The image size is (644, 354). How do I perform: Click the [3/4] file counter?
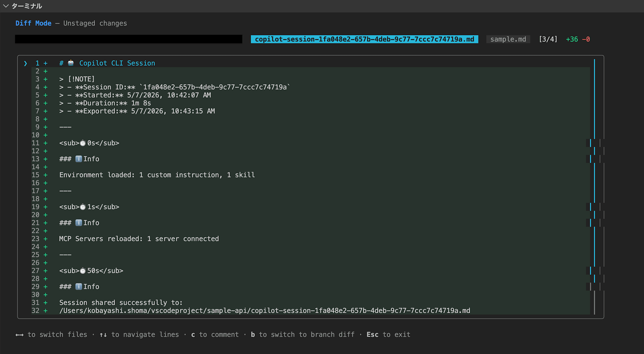click(548, 39)
